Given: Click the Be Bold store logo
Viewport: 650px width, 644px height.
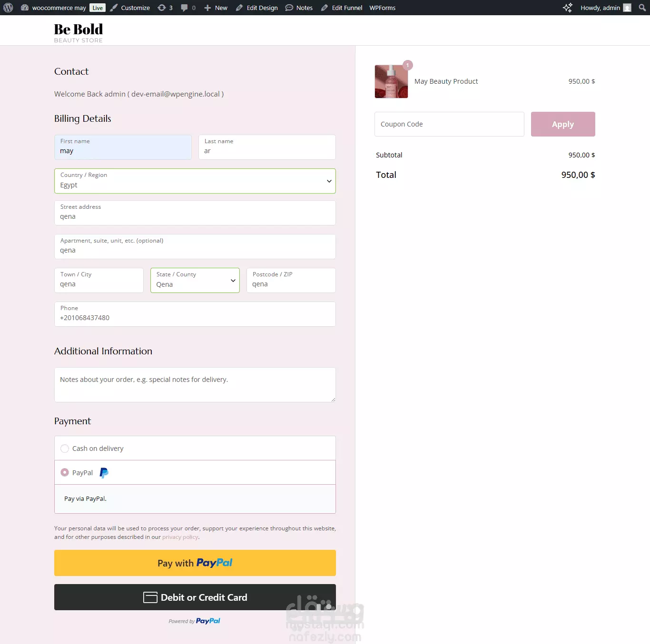Looking at the screenshot, I should pyautogui.click(x=79, y=33).
